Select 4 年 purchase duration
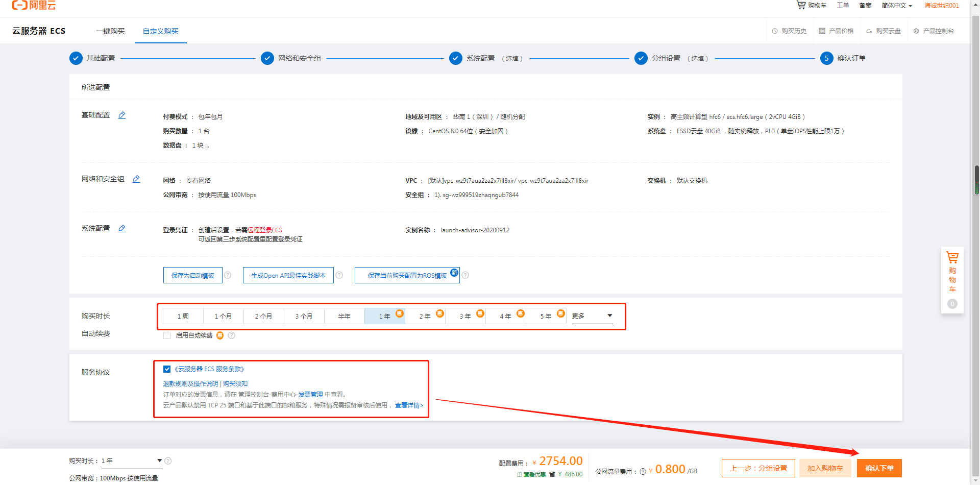Screen dimensions: 980x485 (x=506, y=316)
